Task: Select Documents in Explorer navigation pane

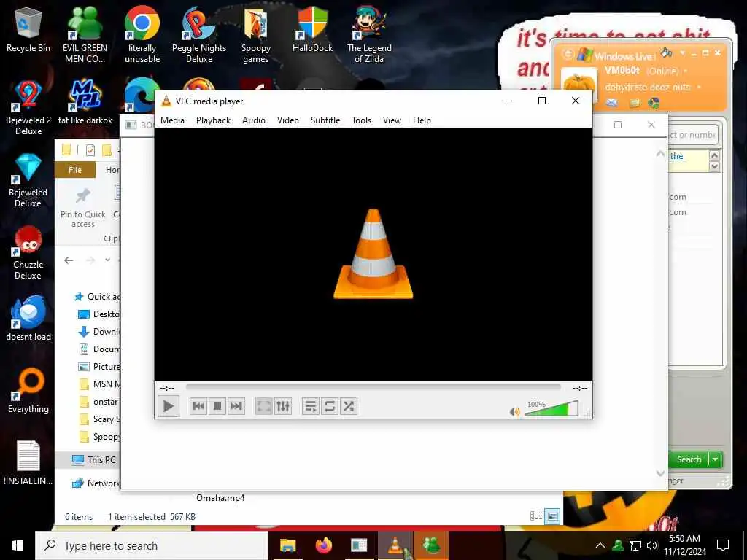Action: click(98, 349)
